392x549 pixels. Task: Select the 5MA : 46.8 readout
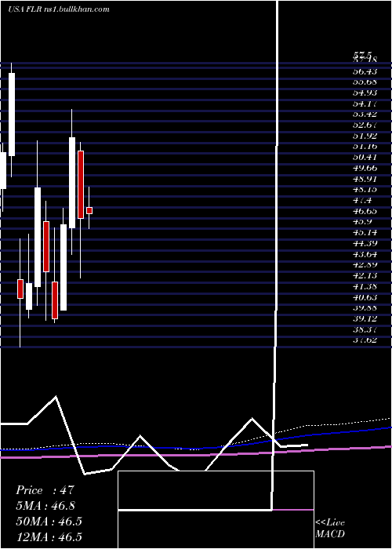pyautogui.click(x=45, y=506)
